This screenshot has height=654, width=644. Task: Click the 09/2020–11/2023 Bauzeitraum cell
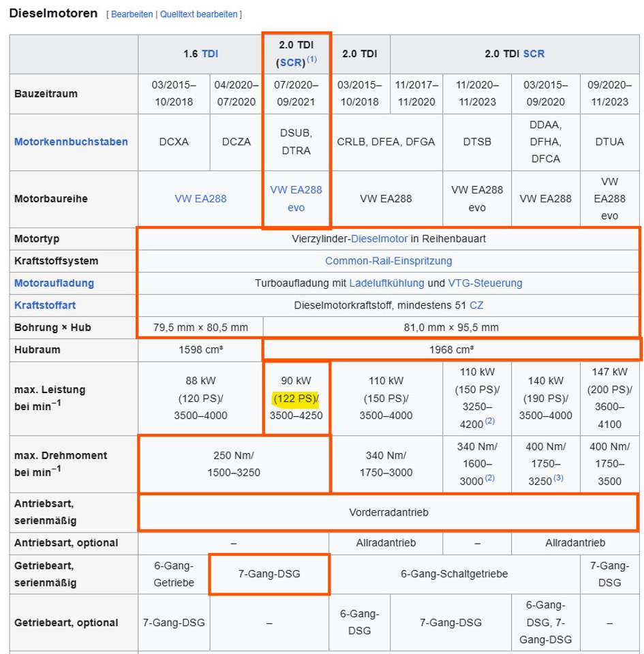pyautogui.click(x=609, y=93)
